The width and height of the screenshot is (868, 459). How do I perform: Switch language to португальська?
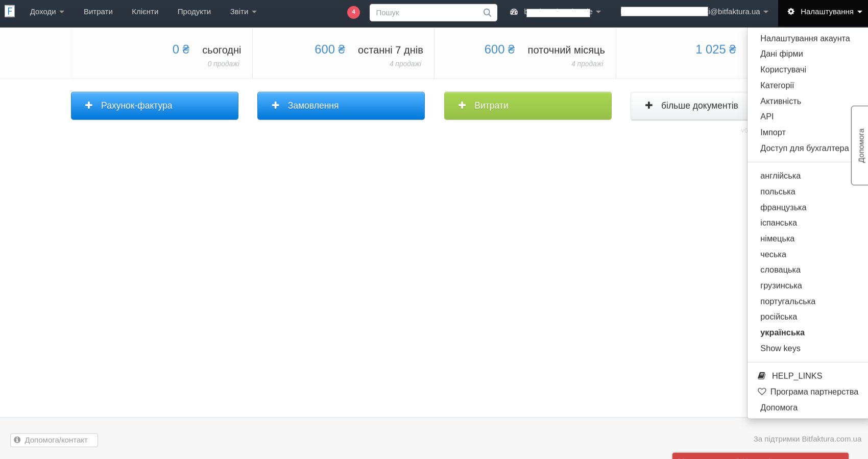(788, 301)
